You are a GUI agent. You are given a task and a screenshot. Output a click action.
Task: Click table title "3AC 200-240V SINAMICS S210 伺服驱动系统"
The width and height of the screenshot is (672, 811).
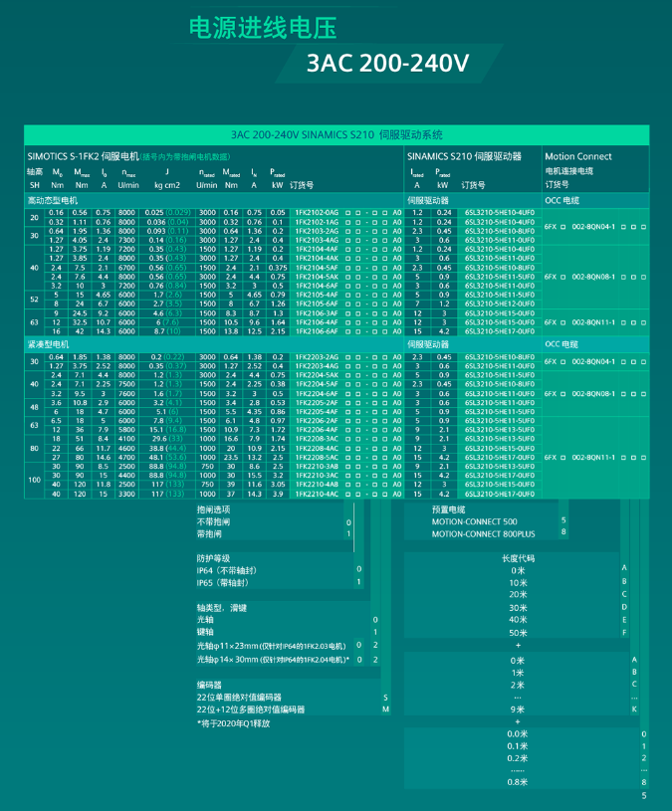[336, 135]
